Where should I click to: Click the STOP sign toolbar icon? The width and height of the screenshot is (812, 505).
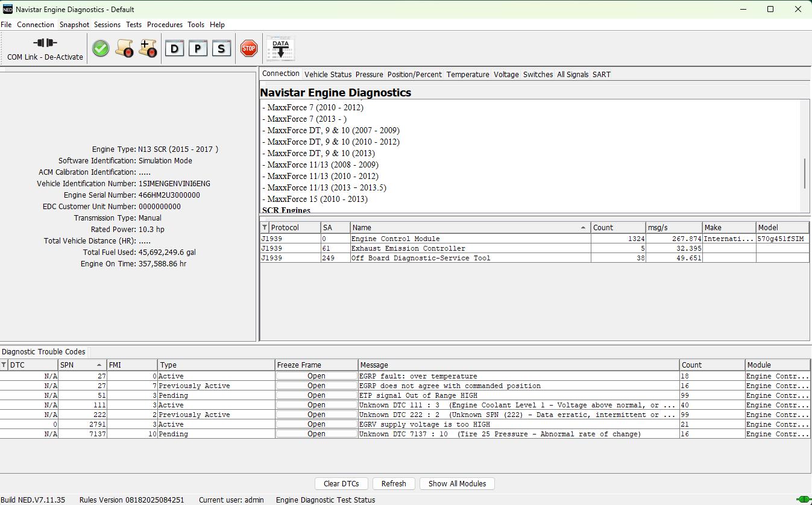coord(248,48)
